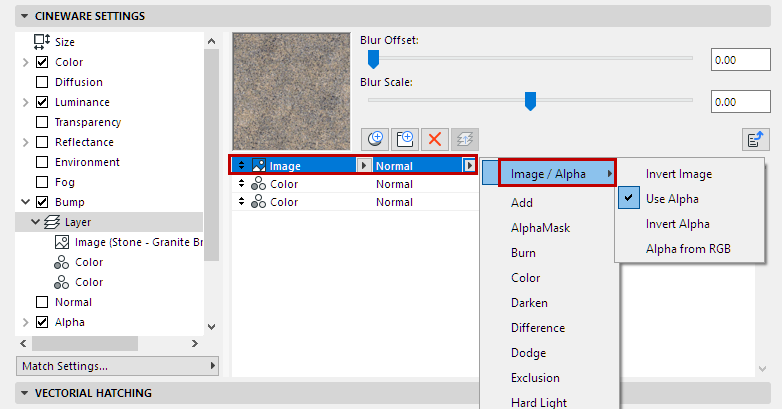The image size is (782, 409).
Task: Open the Image layer's shader arrow
Action: pyautogui.click(x=364, y=165)
